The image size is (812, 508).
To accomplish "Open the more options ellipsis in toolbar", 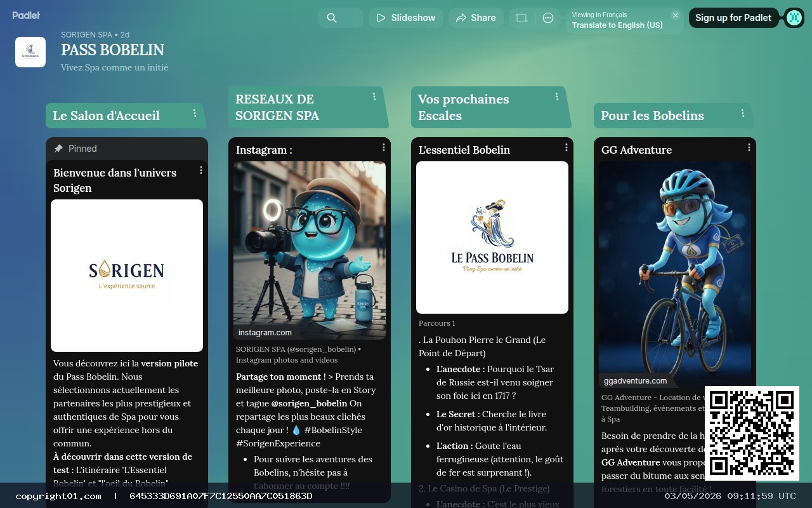I will pos(548,18).
